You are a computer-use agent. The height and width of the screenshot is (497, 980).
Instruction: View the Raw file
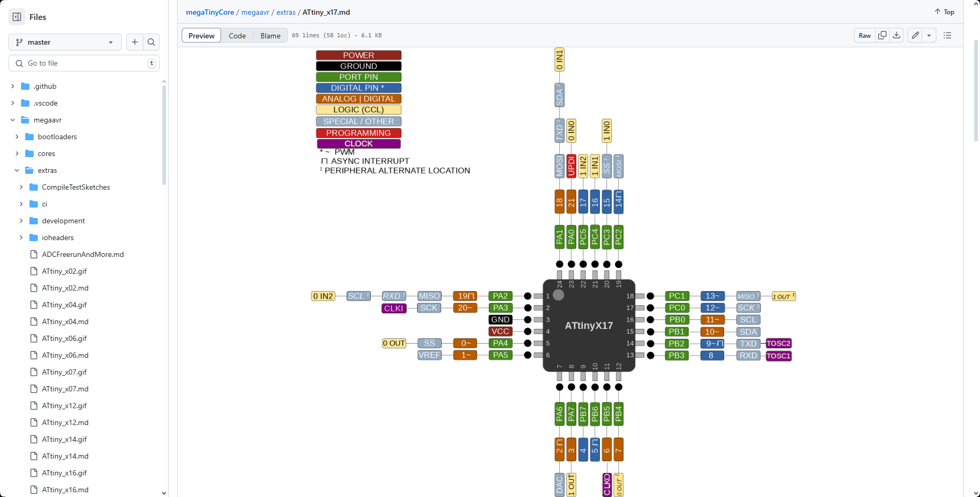[864, 35]
